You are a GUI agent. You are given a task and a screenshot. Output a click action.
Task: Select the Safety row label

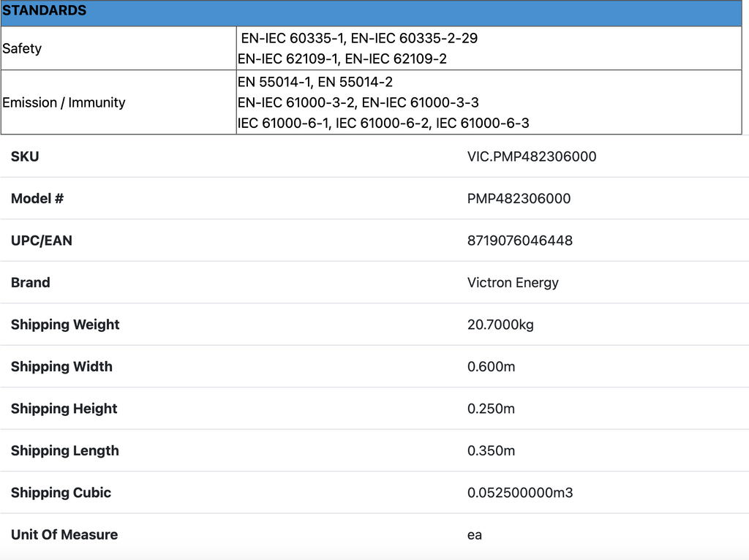(22, 49)
